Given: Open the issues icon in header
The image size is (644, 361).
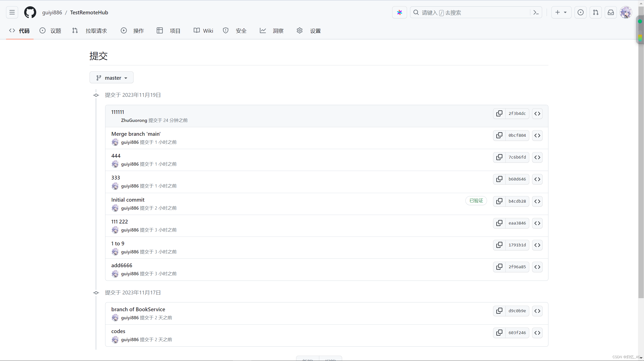Looking at the screenshot, I should [581, 12].
